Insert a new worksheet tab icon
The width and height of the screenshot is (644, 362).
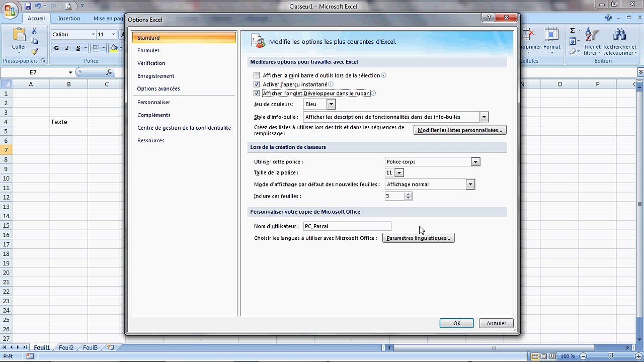[111, 347]
